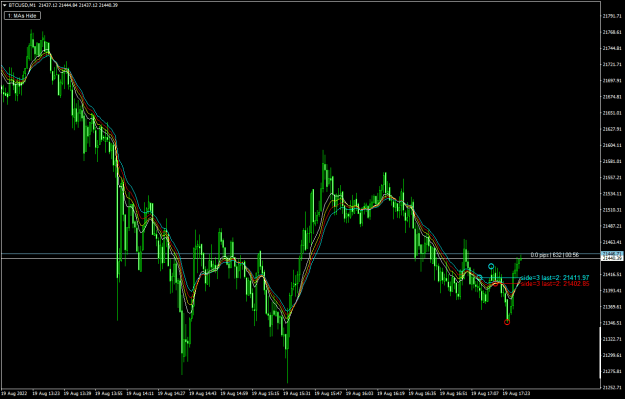
Task: Select the BTCUSD,M1 chart title text
Action: pos(22,5)
